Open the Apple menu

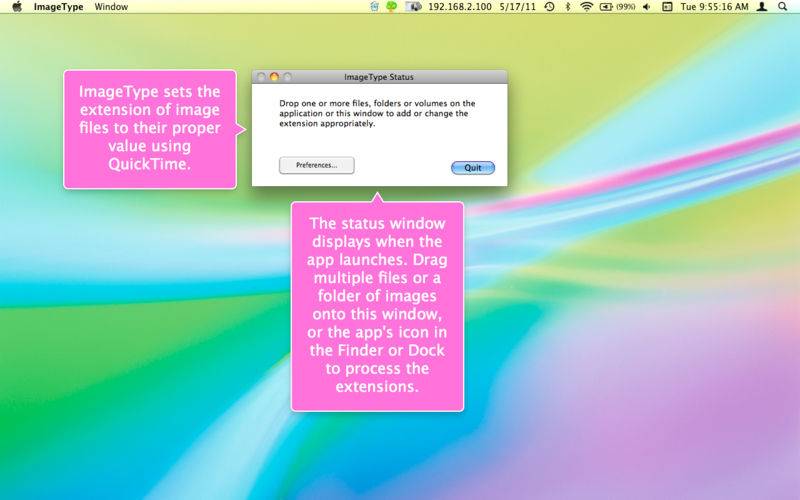(x=17, y=7)
